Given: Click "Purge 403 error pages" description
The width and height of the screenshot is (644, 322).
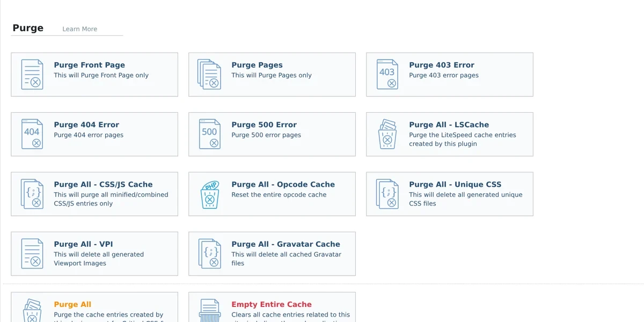Looking at the screenshot, I should click(x=444, y=75).
